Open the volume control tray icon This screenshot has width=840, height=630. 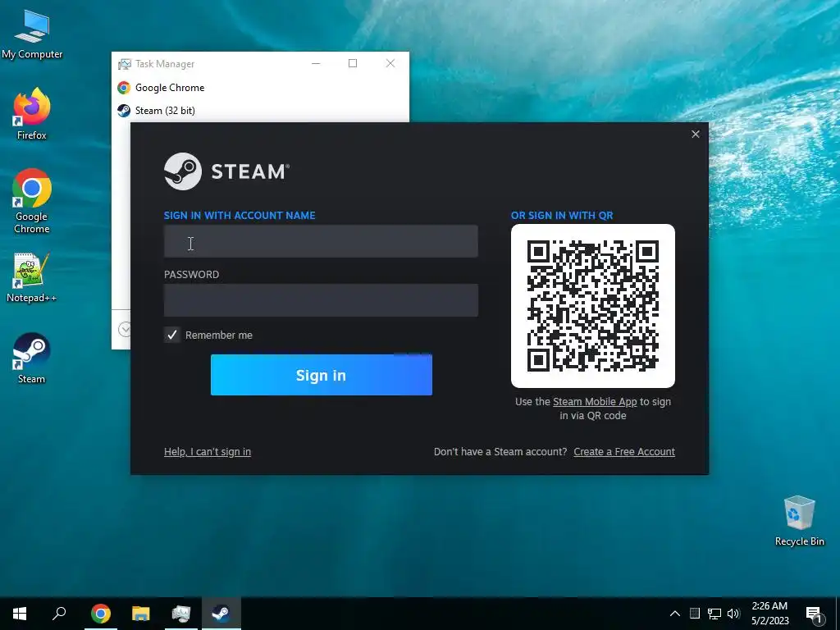pyautogui.click(x=733, y=614)
